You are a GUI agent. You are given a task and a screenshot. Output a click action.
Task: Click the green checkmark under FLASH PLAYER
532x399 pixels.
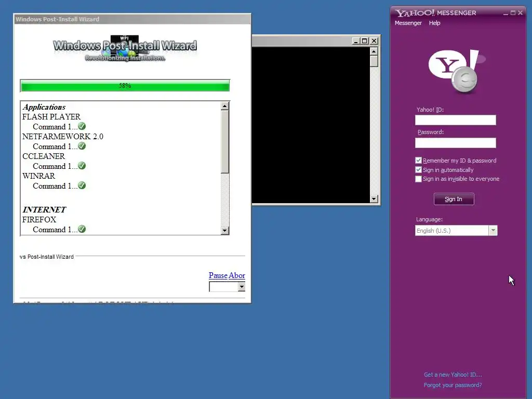click(x=82, y=126)
